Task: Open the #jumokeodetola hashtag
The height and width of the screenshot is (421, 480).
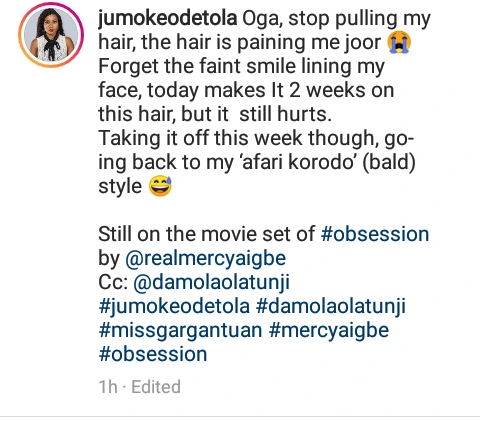Action: 174,306
